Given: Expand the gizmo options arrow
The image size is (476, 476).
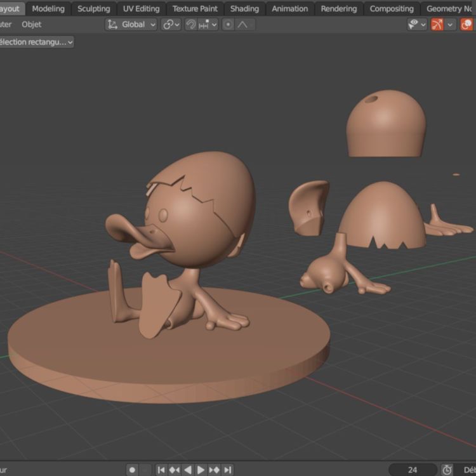Looking at the screenshot, I should [450, 25].
